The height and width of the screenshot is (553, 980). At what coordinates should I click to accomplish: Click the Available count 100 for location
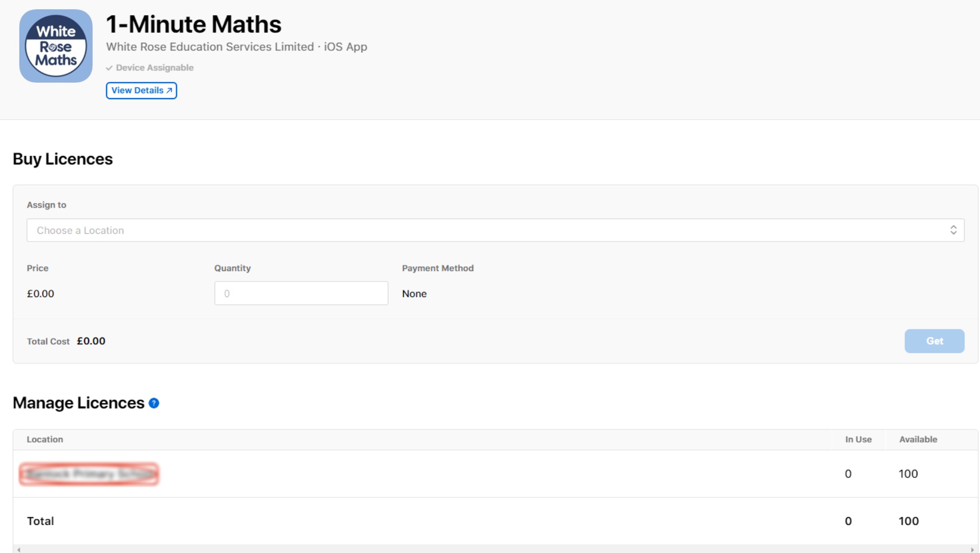pyautogui.click(x=908, y=474)
